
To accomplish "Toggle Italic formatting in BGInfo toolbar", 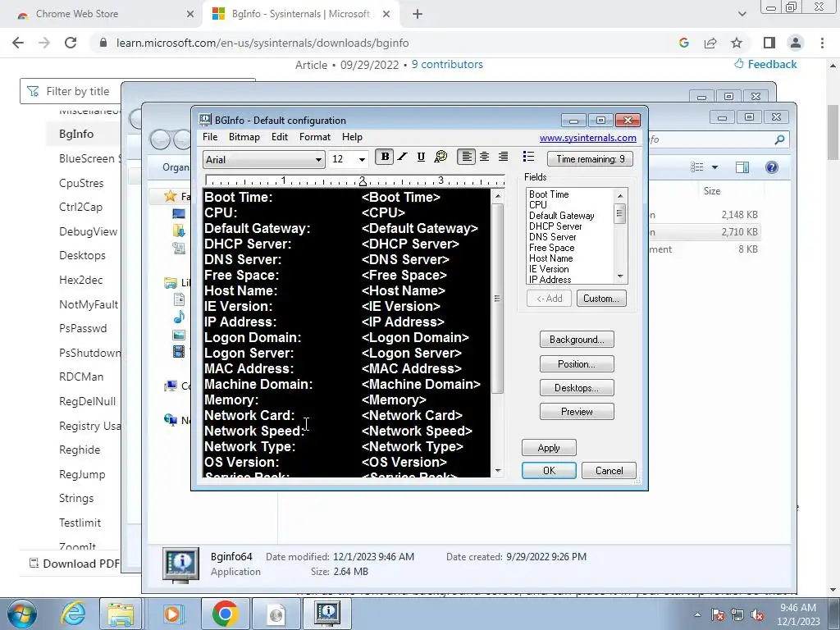I will click(403, 157).
